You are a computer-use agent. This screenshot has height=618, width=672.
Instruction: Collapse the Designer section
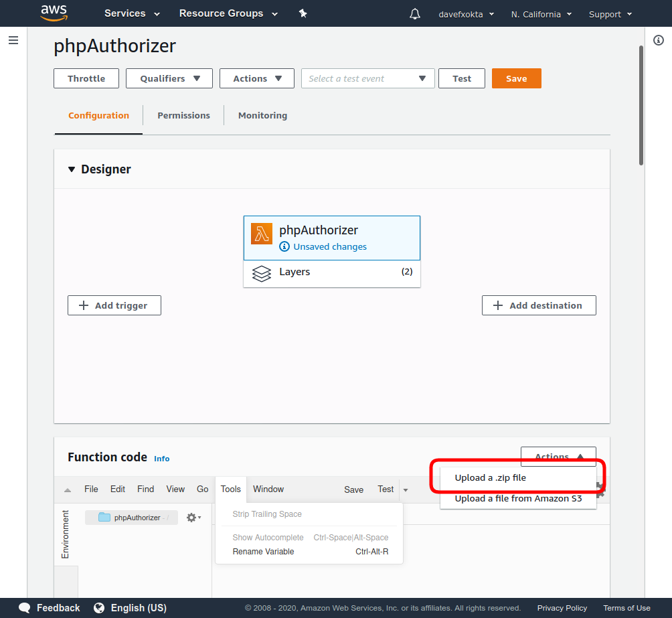tap(72, 169)
